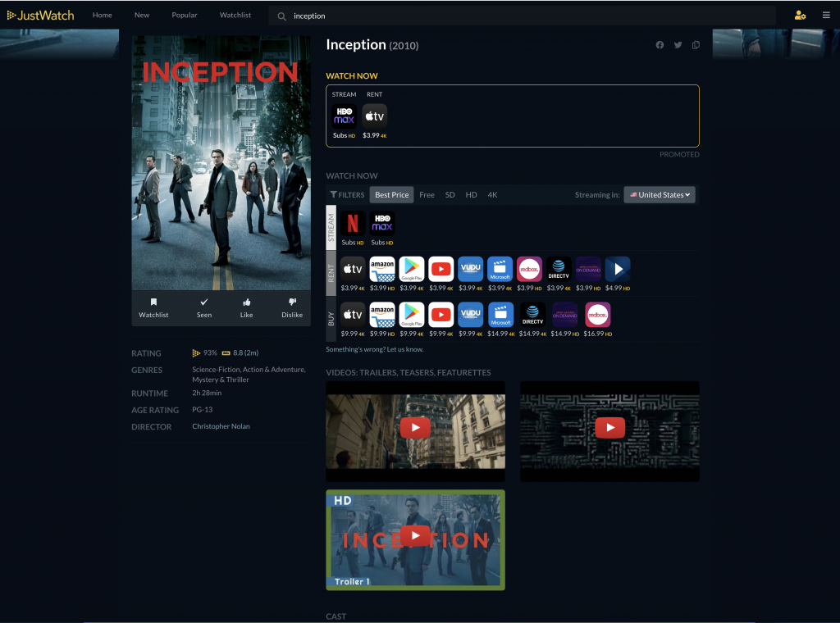
Task: Select the Free price filter
Action: (x=427, y=195)
